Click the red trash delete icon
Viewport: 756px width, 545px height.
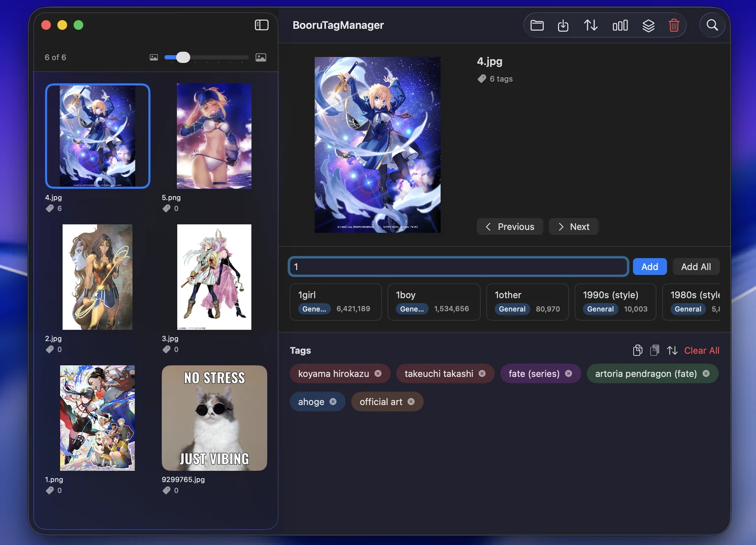point(674,25)
